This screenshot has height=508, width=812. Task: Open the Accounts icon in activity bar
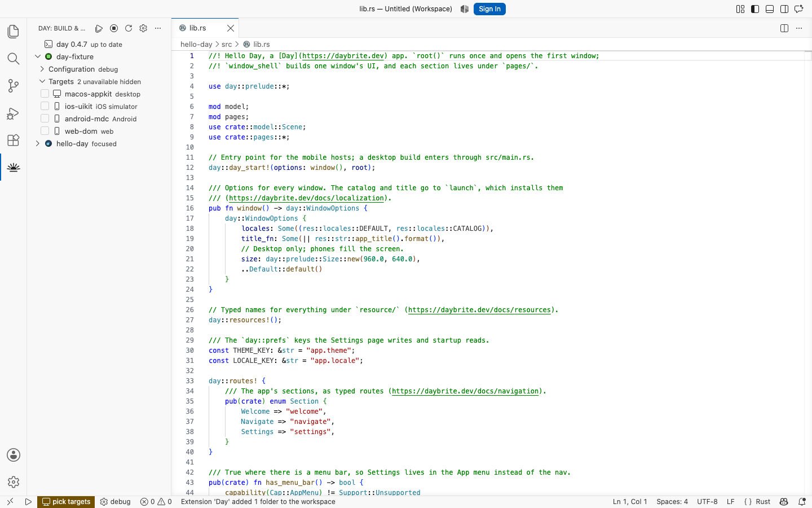click(14, 455)
